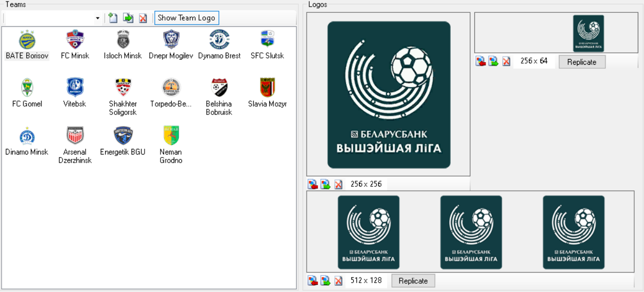Click the Show Team Logo button
This screenshot has height=292, width=644.
(x=187, y=18)
